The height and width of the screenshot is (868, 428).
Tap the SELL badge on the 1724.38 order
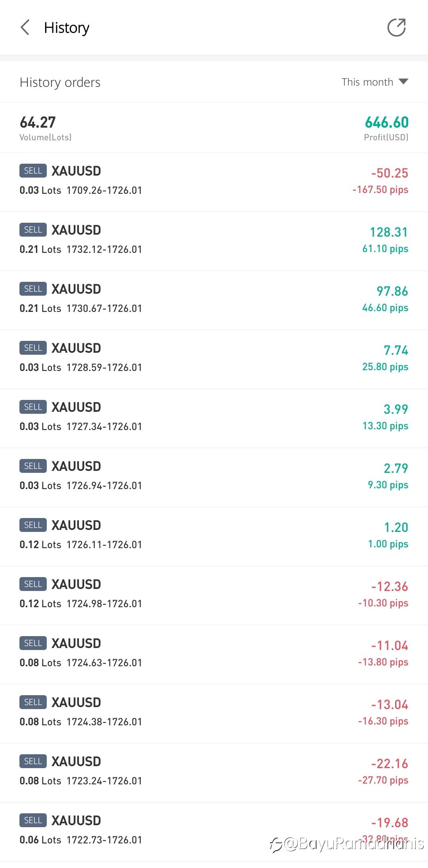pos(33,702)
